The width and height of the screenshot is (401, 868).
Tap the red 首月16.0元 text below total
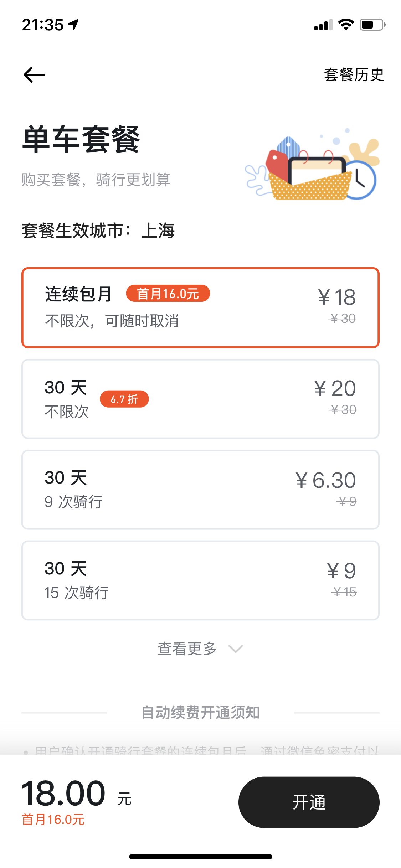point(53,820)
